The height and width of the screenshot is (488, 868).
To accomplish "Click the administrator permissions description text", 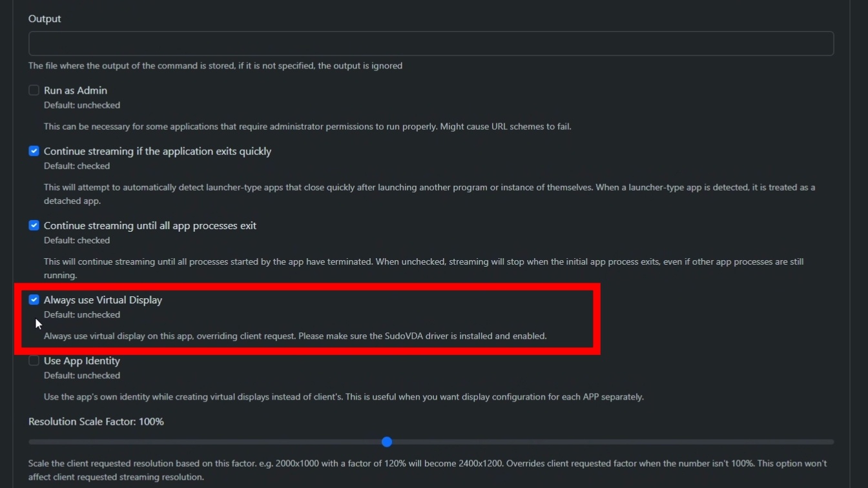I will coord(307,127).
